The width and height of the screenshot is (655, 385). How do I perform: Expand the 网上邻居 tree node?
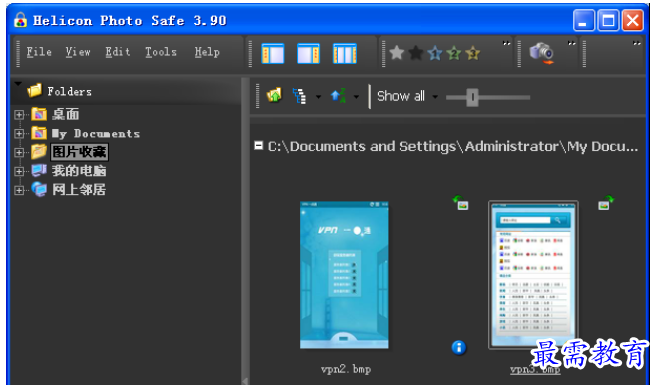click(19, 190)
